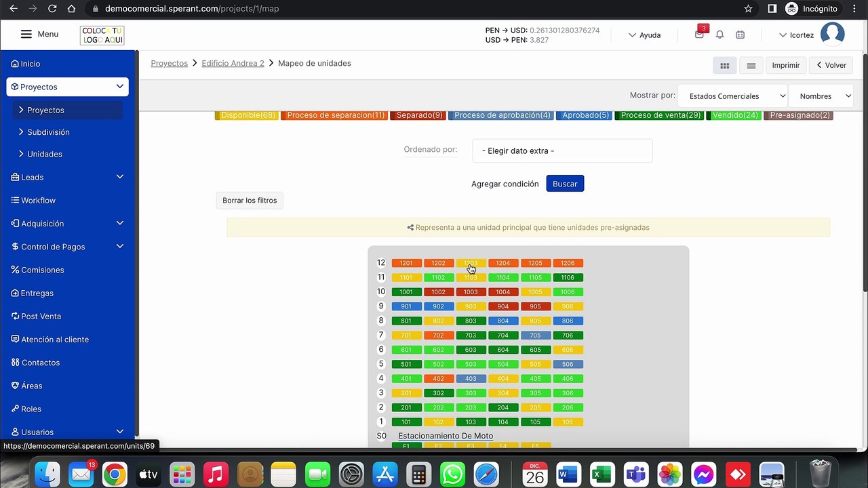Click the Imprimir button
The height and width of the screenshot is (488, 868).
pyautogui.click(x=786, y=65)
